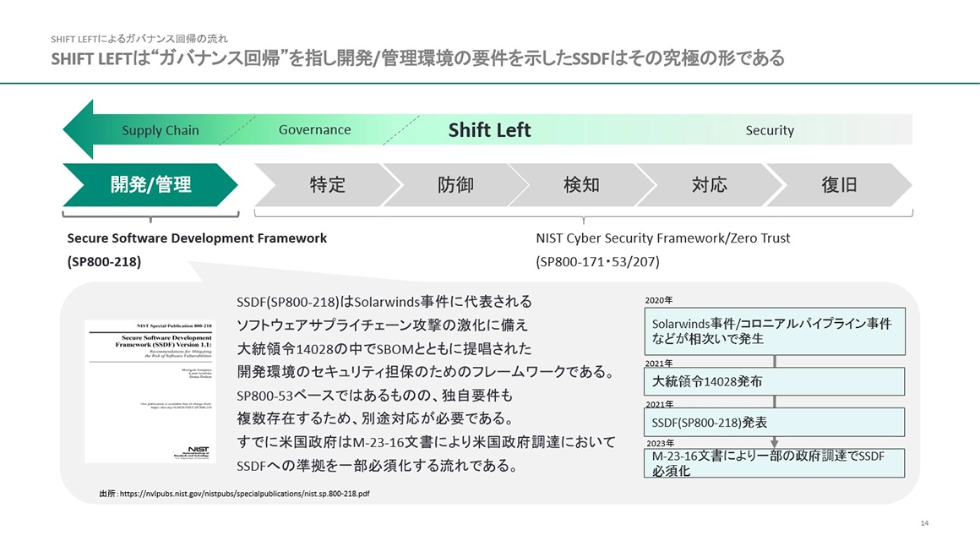The width and height of the screenshot is (980, 552).
Task: Click the 2020年 timeline label
Action: click(659, 300)
